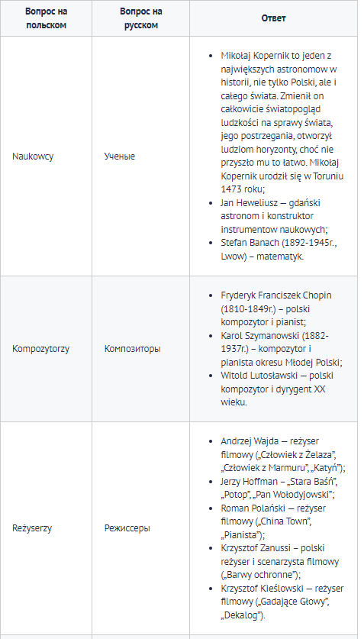Click the Krzysztof Kieślowski entry
364x639 pixels.
282,602
